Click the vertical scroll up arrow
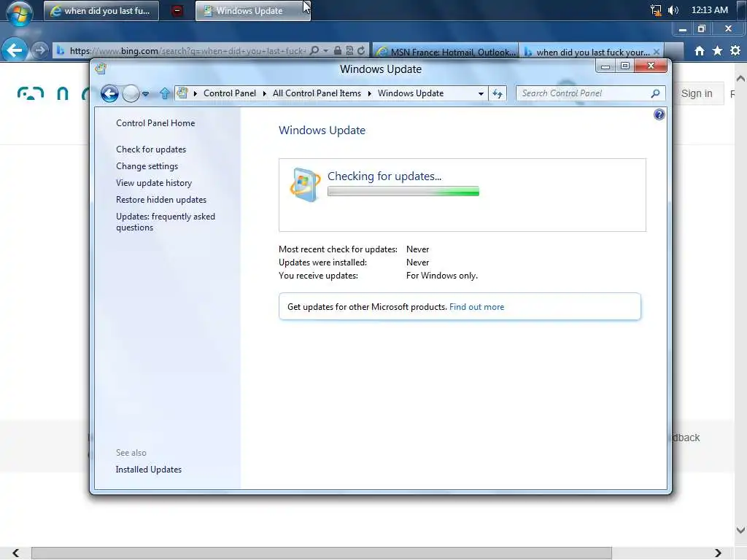Image resolution: width=747 pixels, height=560 pixels. [x=740, y=78]
